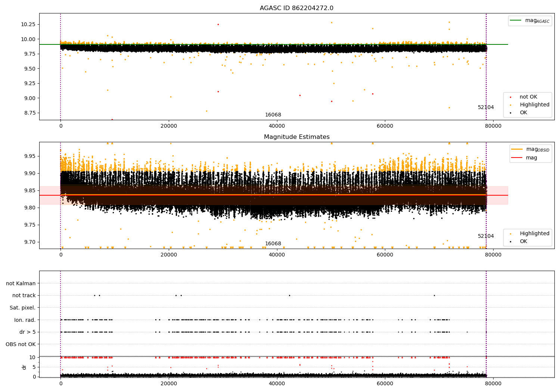This screenshot has height=392, width=560.
Task: Click the '10.25' y-axis tick in the top plot
Action: point(28,24)
